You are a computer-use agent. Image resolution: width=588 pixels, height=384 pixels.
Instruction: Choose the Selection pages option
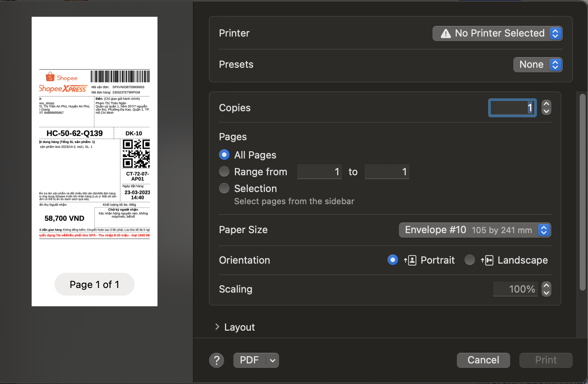pos(224,189)
